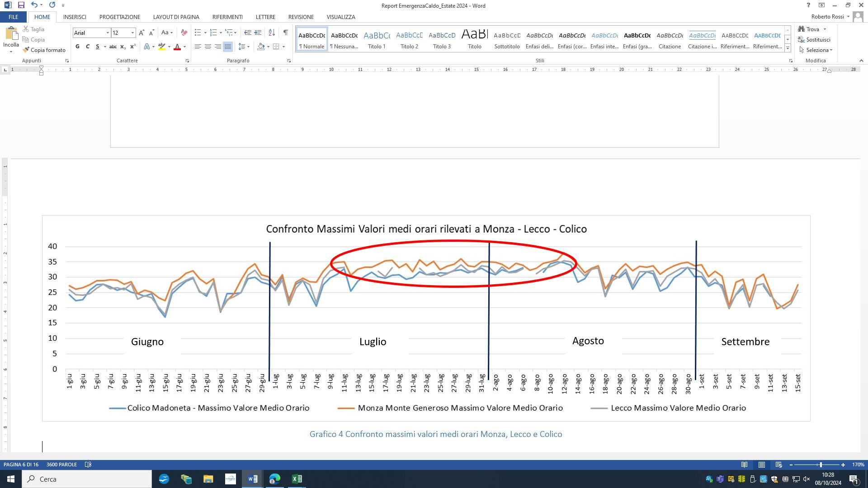Apply the Titolo 1 style
Image resolution: width=868 pixels, height=488 pixels.
point(377,39)
